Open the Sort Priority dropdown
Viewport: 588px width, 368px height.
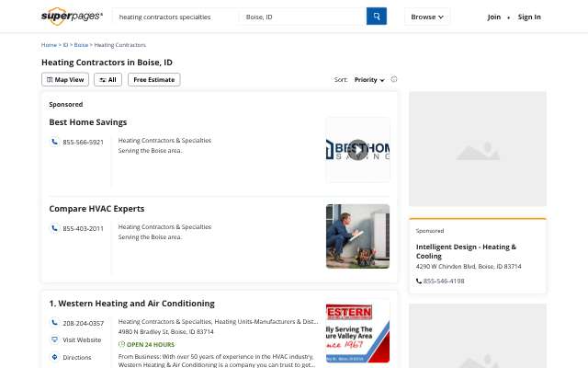pyautogui.click(x=369, y=80)
